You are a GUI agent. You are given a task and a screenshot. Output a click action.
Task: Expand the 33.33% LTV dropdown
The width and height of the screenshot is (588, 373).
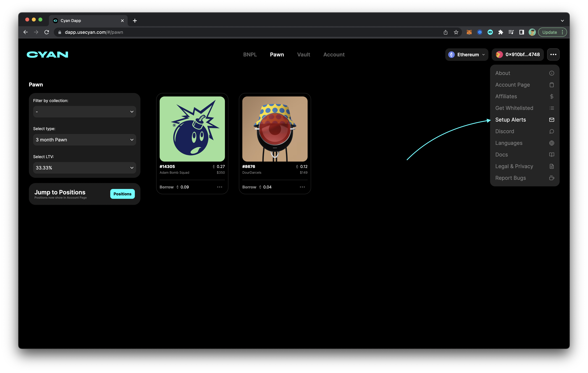[84, 168]
